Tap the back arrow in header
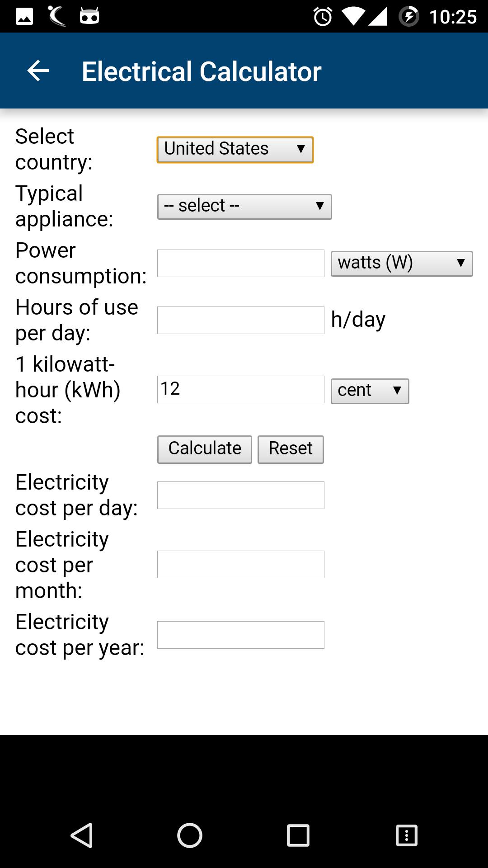The image size is (488, 868). point(38,71)
